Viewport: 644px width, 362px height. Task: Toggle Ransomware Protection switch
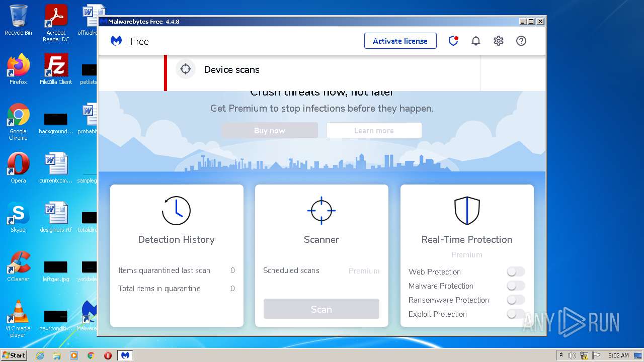pos(516,300)
